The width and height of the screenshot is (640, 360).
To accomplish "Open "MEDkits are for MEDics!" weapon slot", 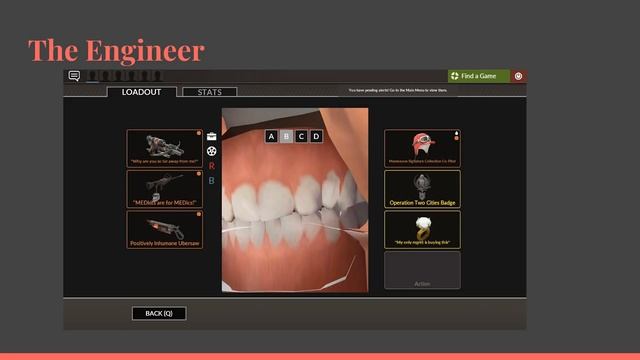I will 164,189.
